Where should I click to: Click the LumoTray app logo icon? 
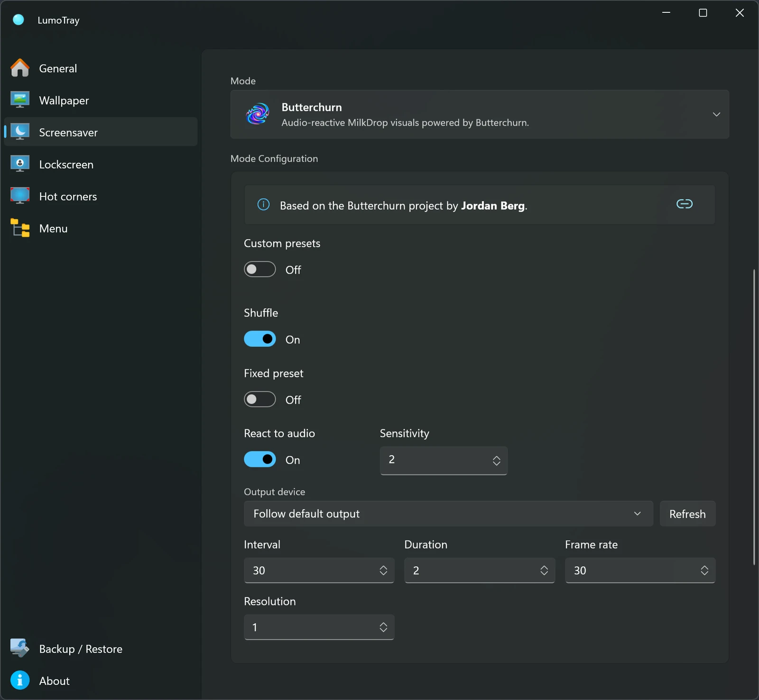19,19
